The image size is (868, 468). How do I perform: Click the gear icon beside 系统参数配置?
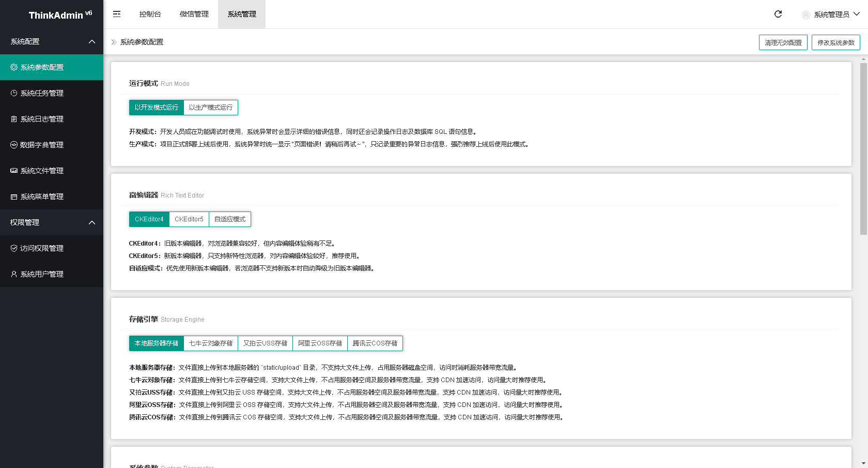tap(14, 67)
